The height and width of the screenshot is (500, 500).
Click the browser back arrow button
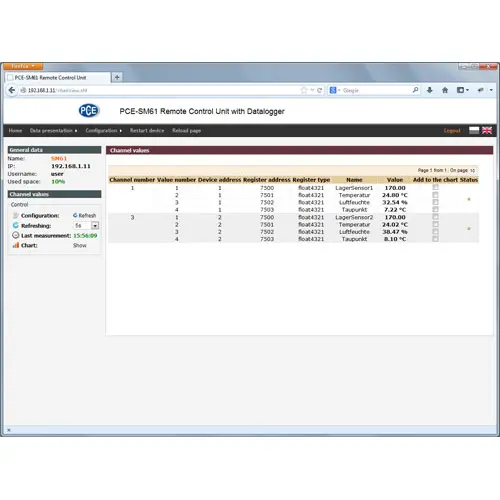12,90
